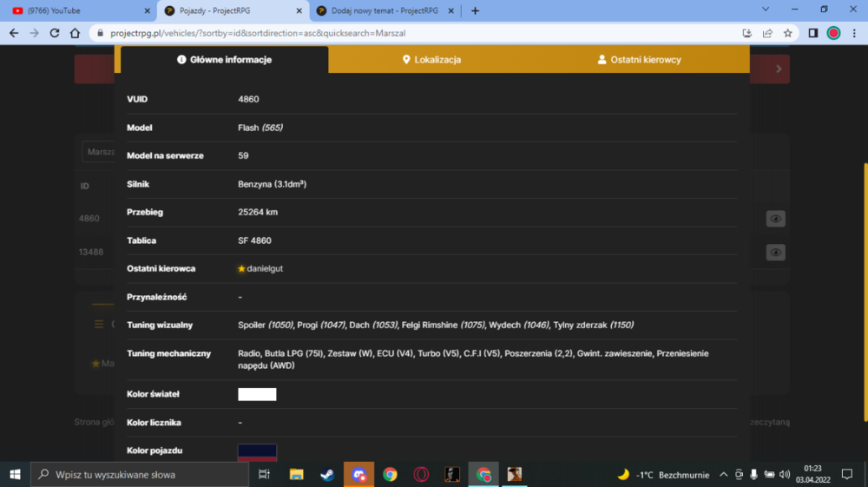Open the microphone tray icon

[753, 474]
